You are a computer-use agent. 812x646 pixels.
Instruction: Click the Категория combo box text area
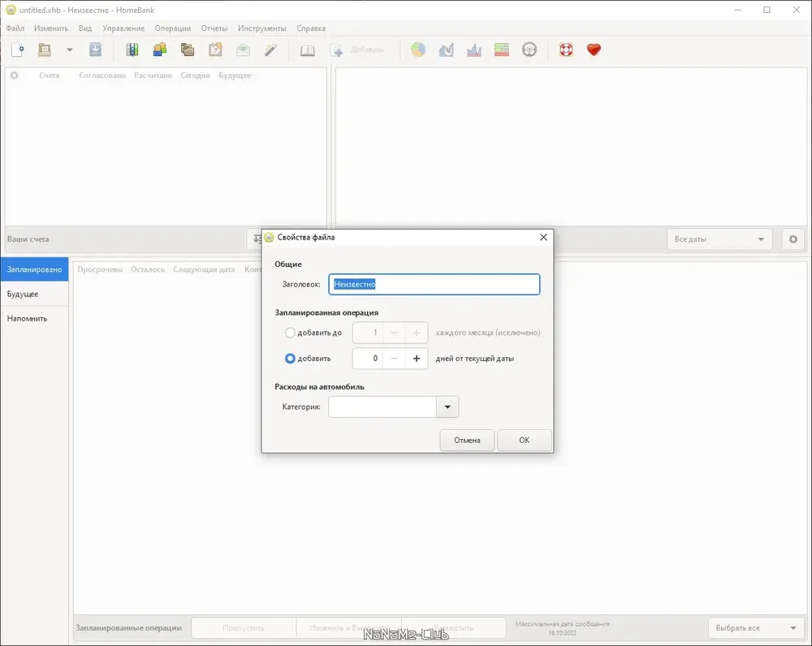[382, 407]
